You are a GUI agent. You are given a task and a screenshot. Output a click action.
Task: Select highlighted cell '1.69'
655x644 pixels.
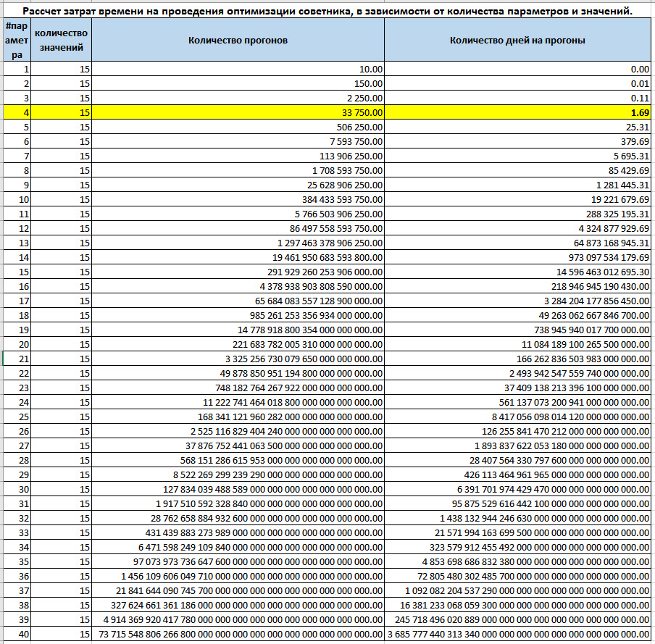517,112
